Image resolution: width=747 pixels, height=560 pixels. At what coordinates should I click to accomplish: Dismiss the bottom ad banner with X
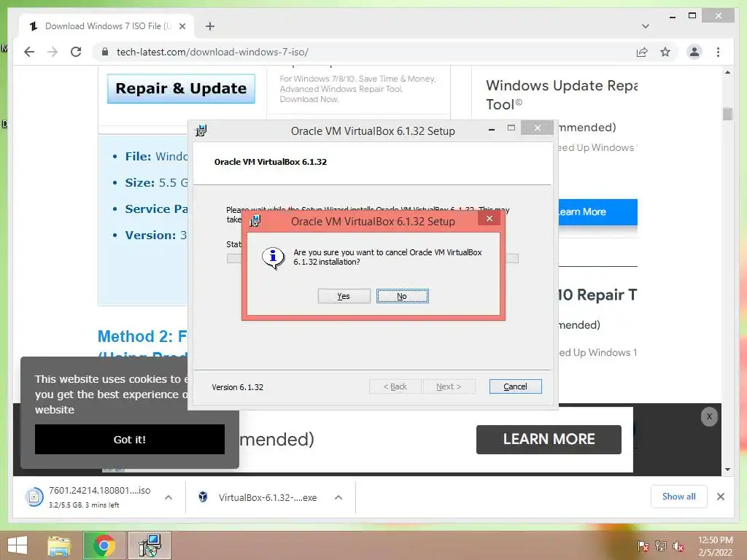tap(709, 416)
